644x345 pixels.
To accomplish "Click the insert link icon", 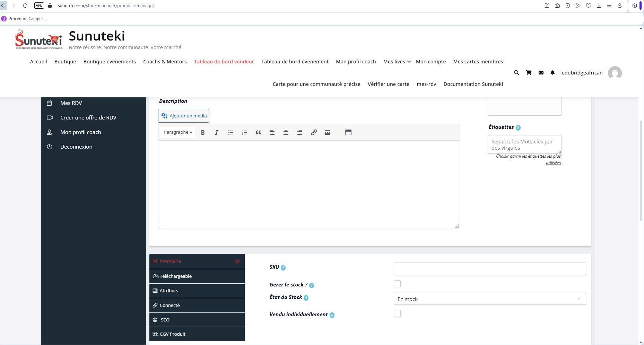I will click(x=314, y=132).
